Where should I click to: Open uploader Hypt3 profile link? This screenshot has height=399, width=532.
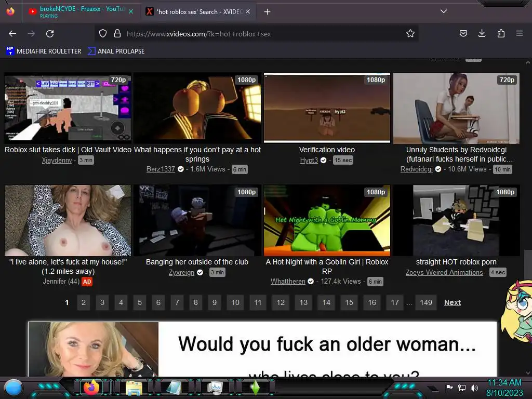[x=309, y=160]
